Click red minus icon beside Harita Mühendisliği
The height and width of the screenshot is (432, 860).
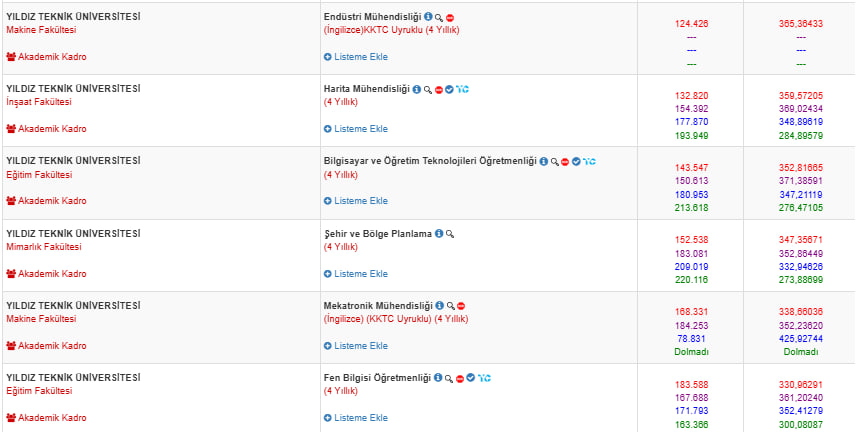point(439,89)
